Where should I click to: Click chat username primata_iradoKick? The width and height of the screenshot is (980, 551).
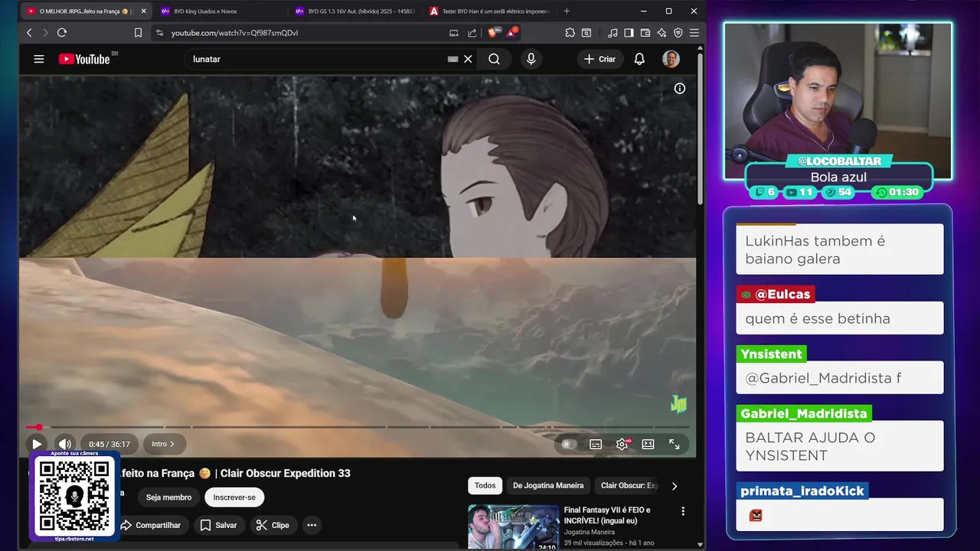coord(802,491)
